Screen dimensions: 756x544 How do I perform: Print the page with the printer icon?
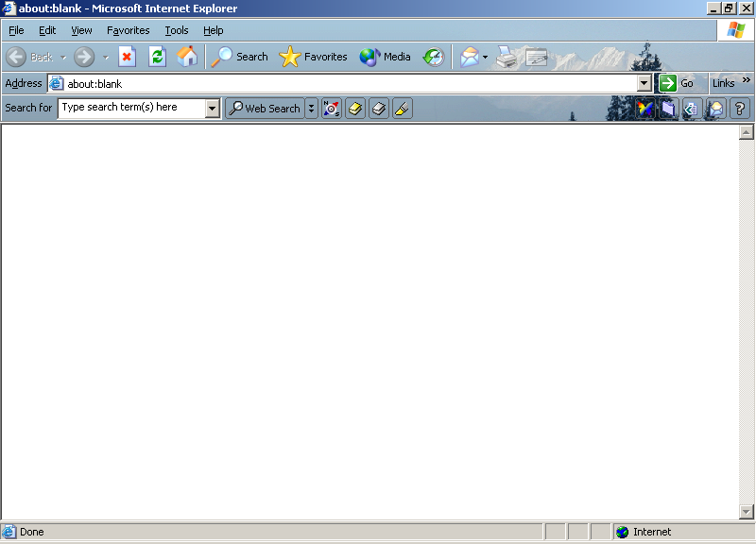click(x=507, y=57)
